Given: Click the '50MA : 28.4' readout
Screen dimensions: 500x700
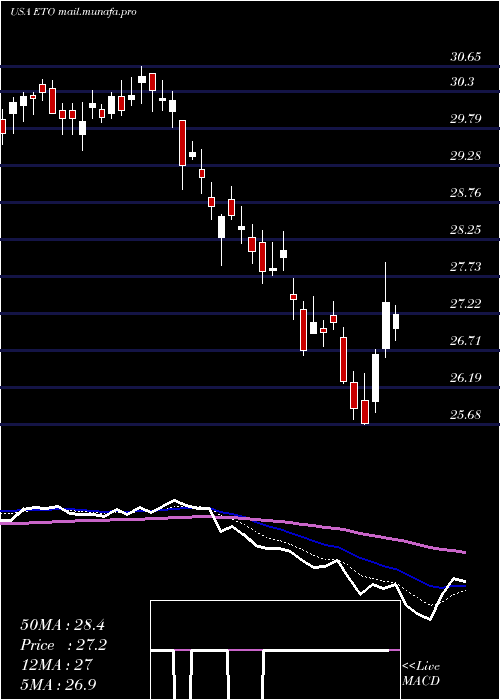Looking at the screenshot, I should (x=62, y=625).
